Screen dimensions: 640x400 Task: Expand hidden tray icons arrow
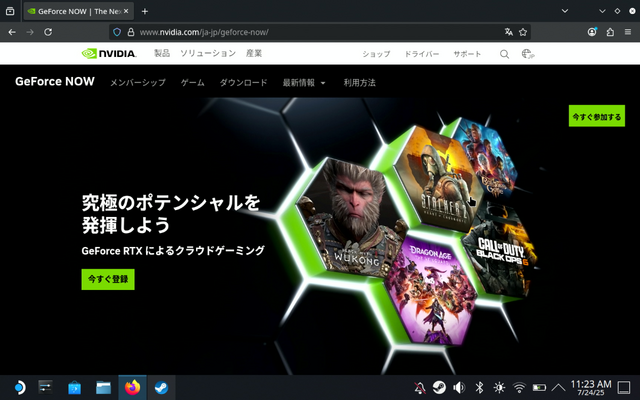(558, 387)
